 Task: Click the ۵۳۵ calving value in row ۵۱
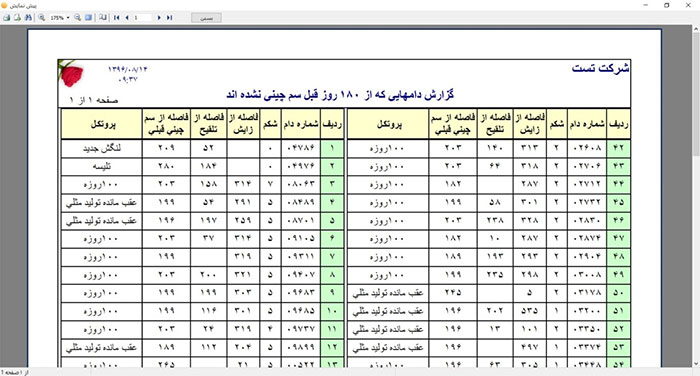(x=530, y=311)
